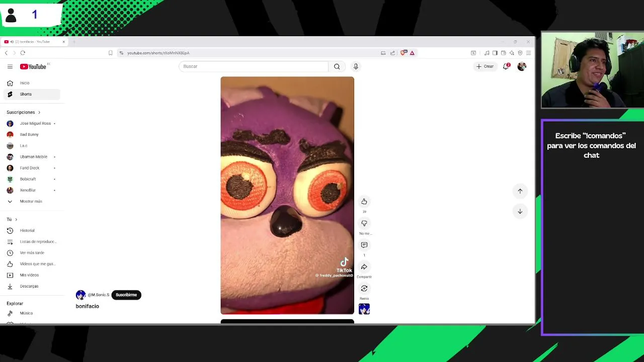Screen dimensions: 644x362
Task: Open Música under Explorar
Action: click(31, 313)
